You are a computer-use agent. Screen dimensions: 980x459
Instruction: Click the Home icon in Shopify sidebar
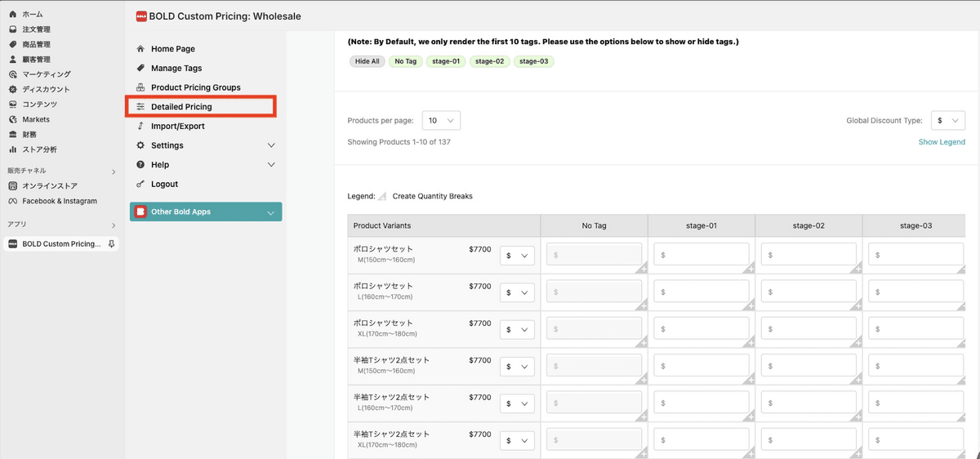(13, 15)
